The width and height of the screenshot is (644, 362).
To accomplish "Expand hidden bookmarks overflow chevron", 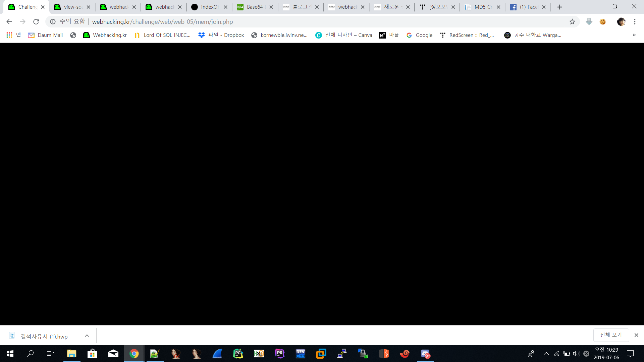I will pyautogui.click(x=634, y=35).
